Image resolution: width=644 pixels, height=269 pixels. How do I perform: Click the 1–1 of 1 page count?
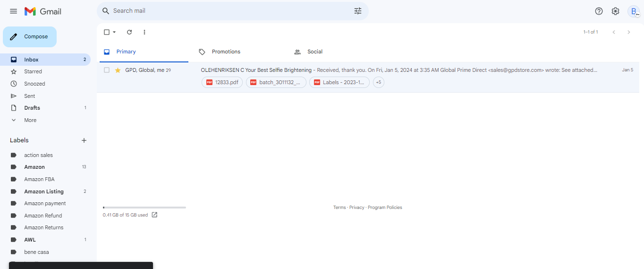coord(591,32)
